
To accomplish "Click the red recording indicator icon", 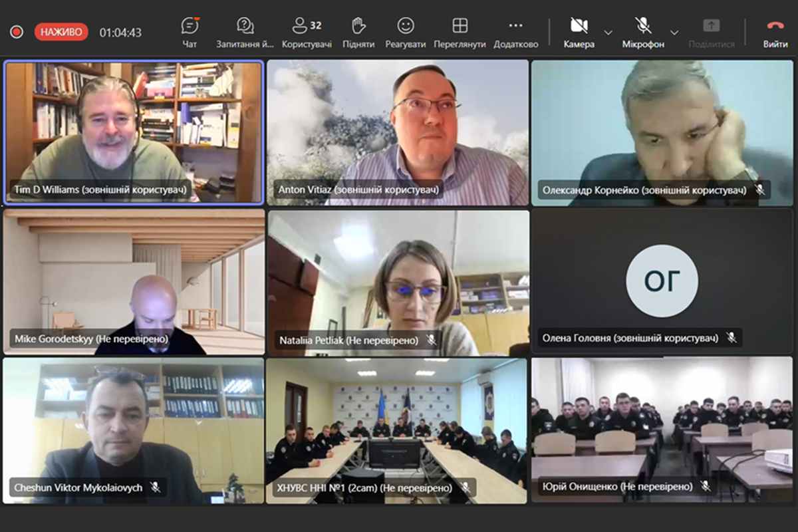I will [17, 32].
